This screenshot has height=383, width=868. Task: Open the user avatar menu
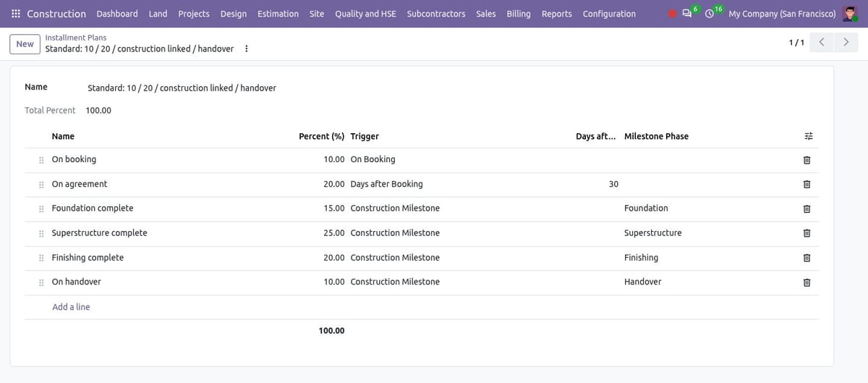(851, 14)
